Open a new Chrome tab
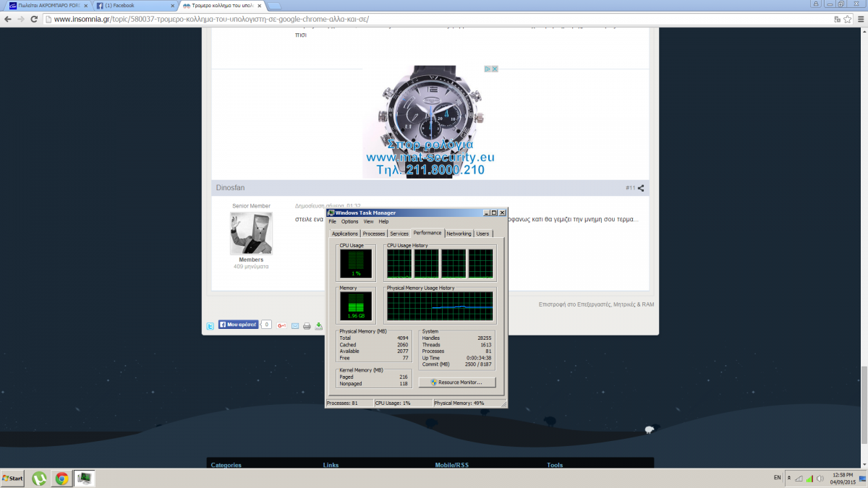This screenshot has height=488, width=868. tap(274, 6)
